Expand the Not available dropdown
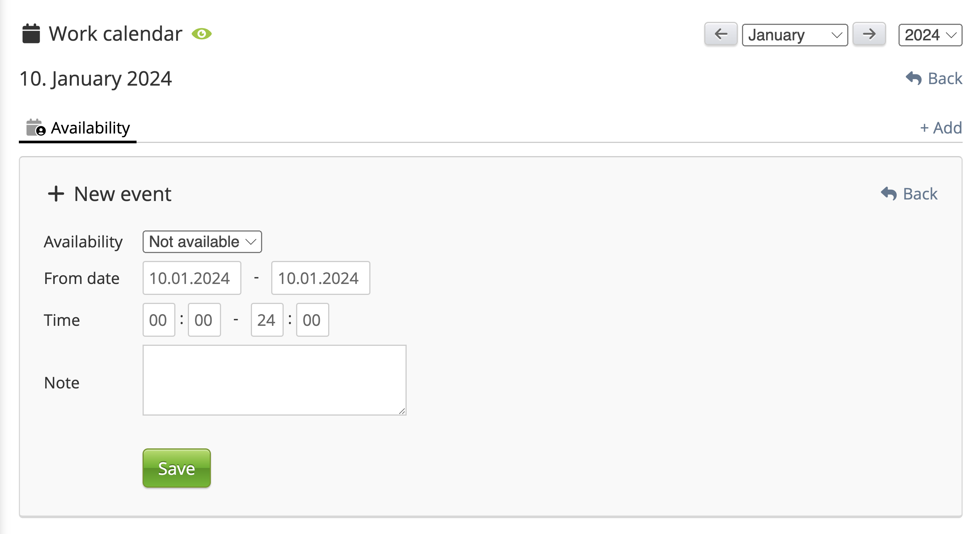 (202, 242)
